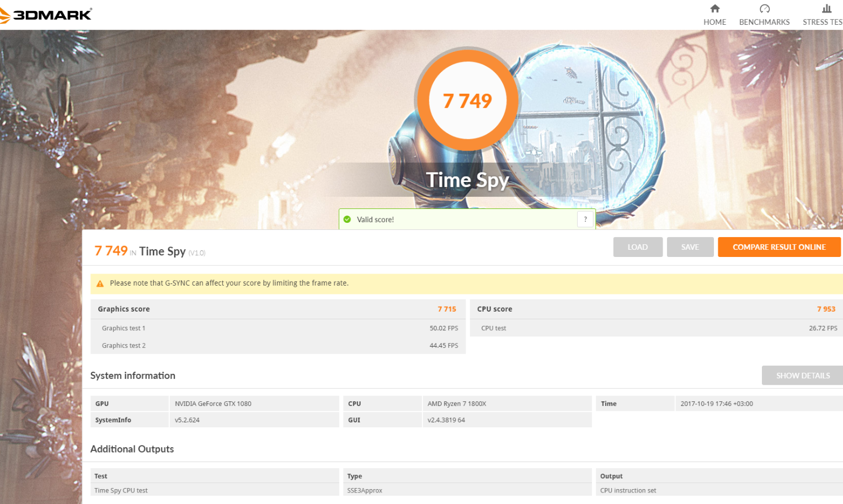
Task: Click the Time Spy CPU test cell
Action: point(215,490)
